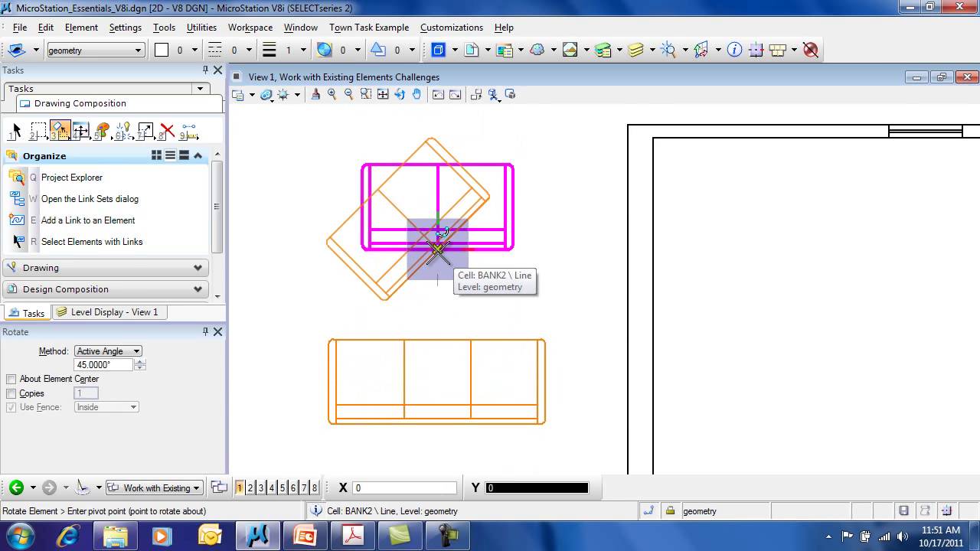Click Zoom In in View 1 toolbar
Screen dimensions: 980x551
click(x=332, y=94)
